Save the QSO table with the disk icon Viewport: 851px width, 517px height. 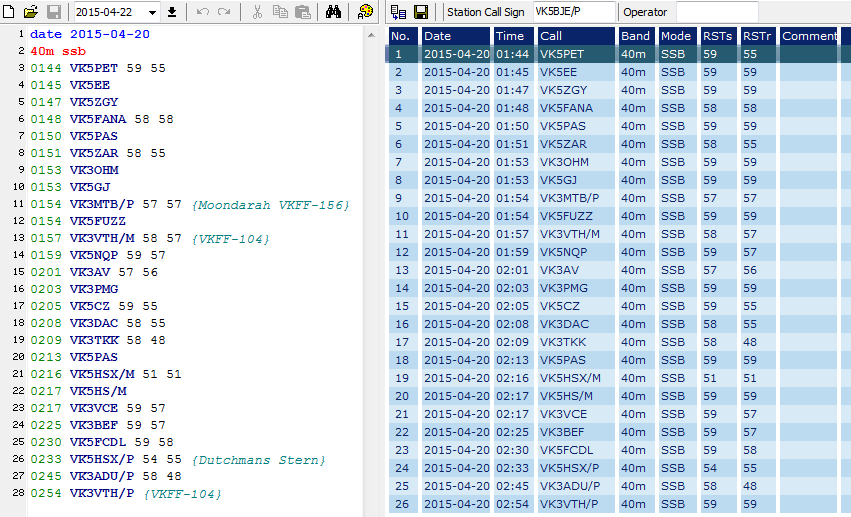tap(421, 12)
